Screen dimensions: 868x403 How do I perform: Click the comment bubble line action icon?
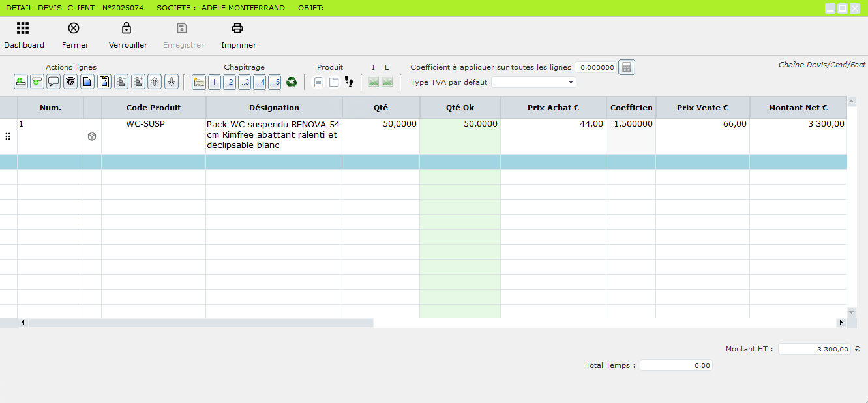click(53, 82)
